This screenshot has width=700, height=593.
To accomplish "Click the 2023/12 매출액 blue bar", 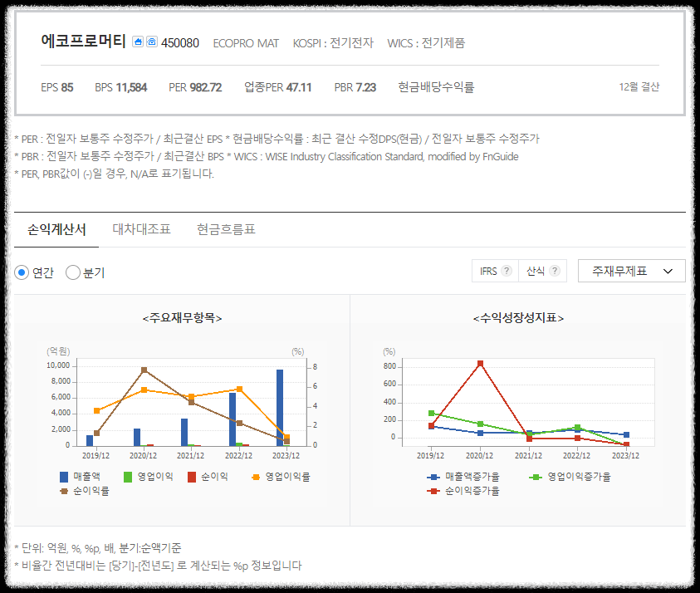I will (x=280, y=408).
